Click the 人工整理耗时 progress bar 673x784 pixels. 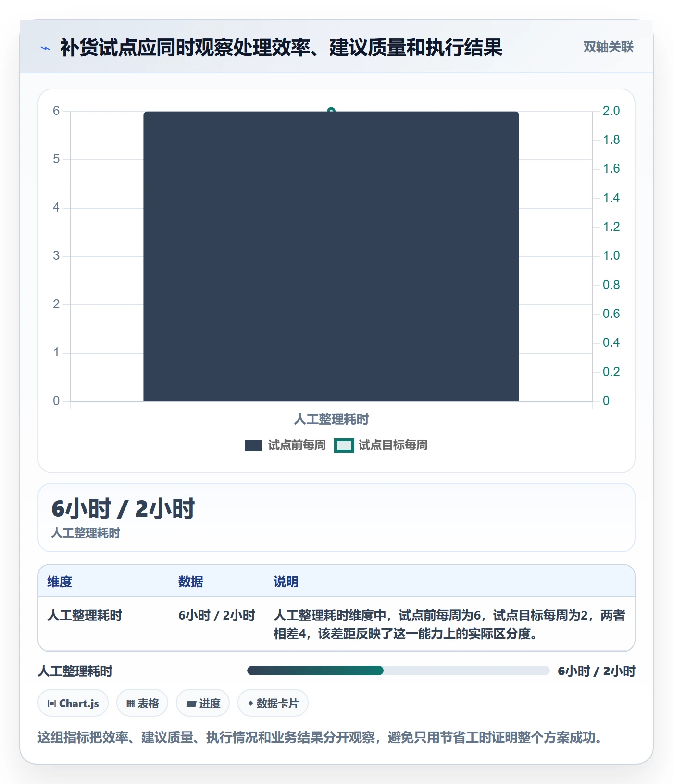(x=398, y=670)
